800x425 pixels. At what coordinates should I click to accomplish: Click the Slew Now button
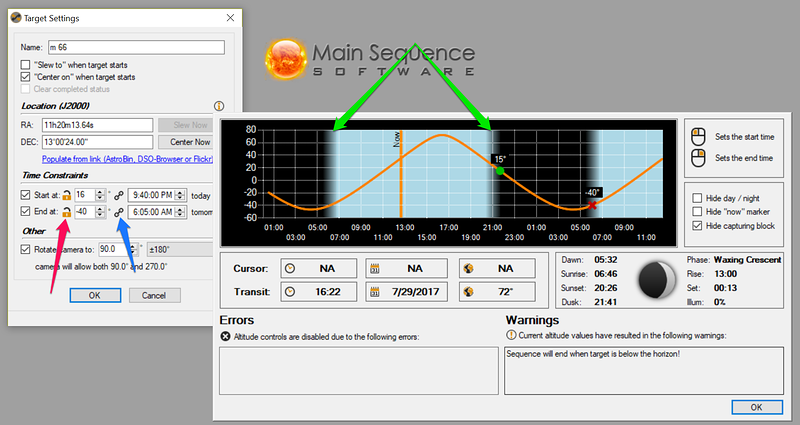click(x=186, y=125)
